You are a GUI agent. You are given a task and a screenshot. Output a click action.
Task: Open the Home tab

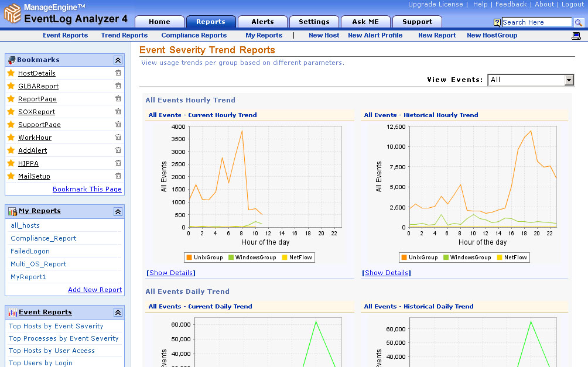pyautogui.click(x=159, y=22)
